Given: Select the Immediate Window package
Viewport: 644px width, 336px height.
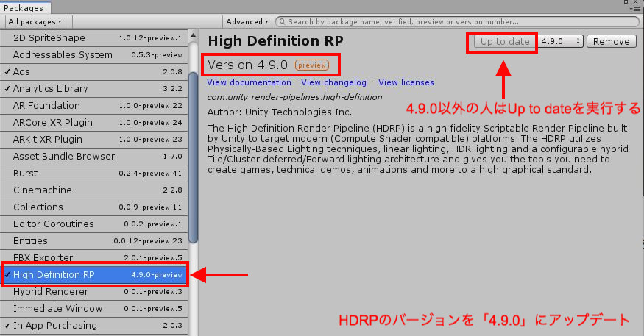Looking at the screenshot, I should point(94,309).
